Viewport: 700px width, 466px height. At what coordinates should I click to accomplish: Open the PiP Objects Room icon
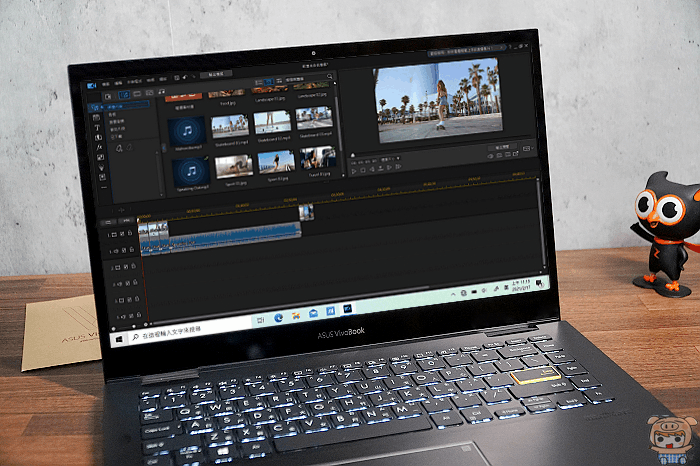tap(100, 157)
